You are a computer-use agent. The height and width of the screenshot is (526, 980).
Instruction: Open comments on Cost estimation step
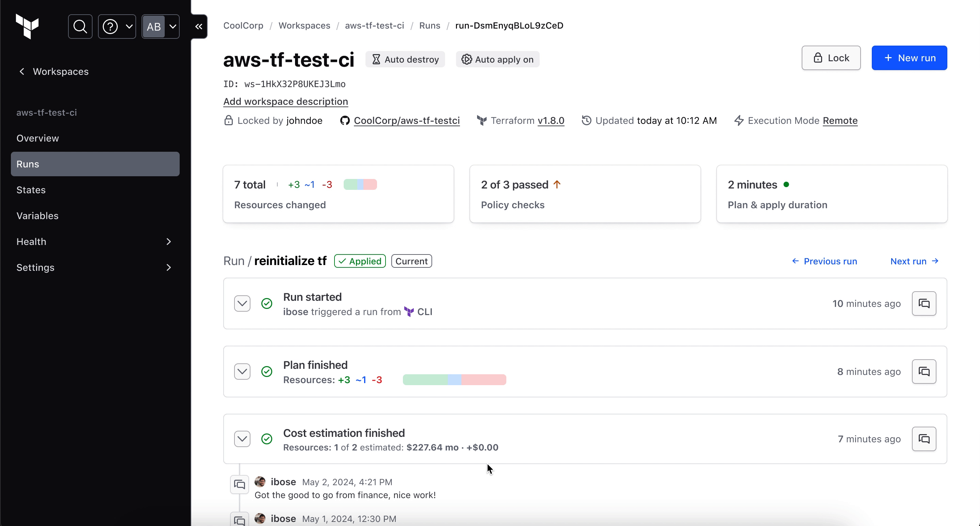(924, 439)
